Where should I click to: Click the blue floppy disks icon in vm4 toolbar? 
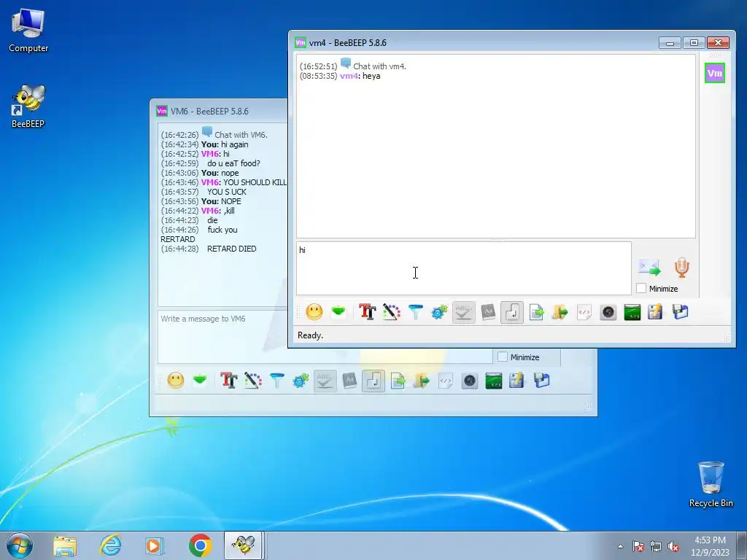[681, 312]
